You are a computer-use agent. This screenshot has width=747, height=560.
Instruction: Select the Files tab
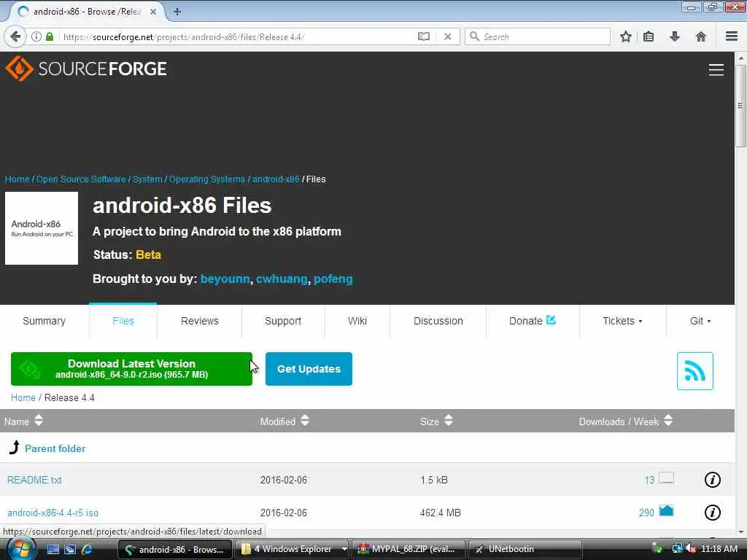click(x=123, y=321)
